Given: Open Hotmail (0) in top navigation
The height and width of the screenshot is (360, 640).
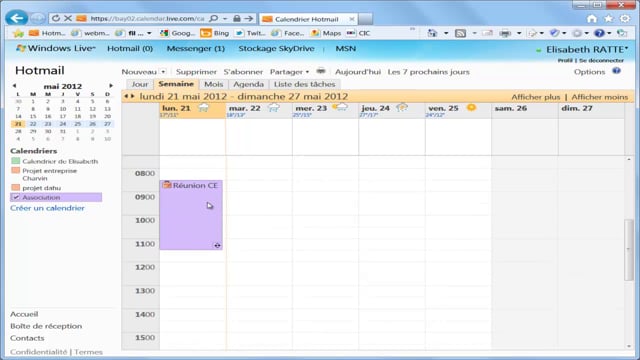Looking at the screenshot, I should [130, 49].
